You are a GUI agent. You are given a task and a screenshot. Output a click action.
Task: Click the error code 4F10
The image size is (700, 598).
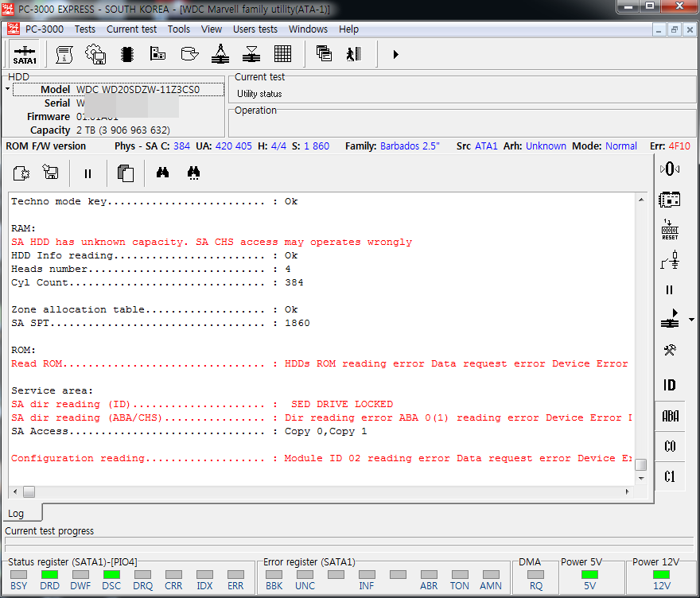tap(679, 146)
